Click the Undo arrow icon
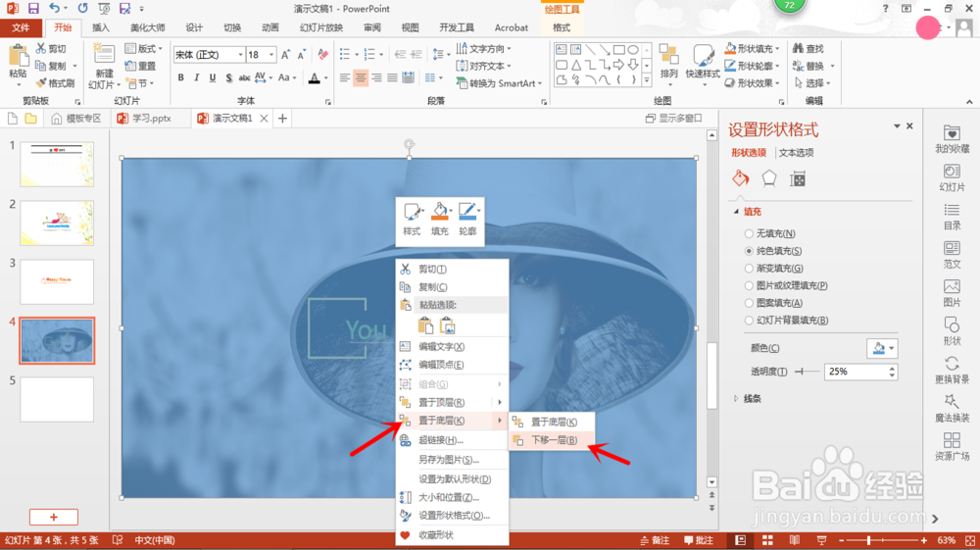Screen dimensions: 980x550 [54, 8]
